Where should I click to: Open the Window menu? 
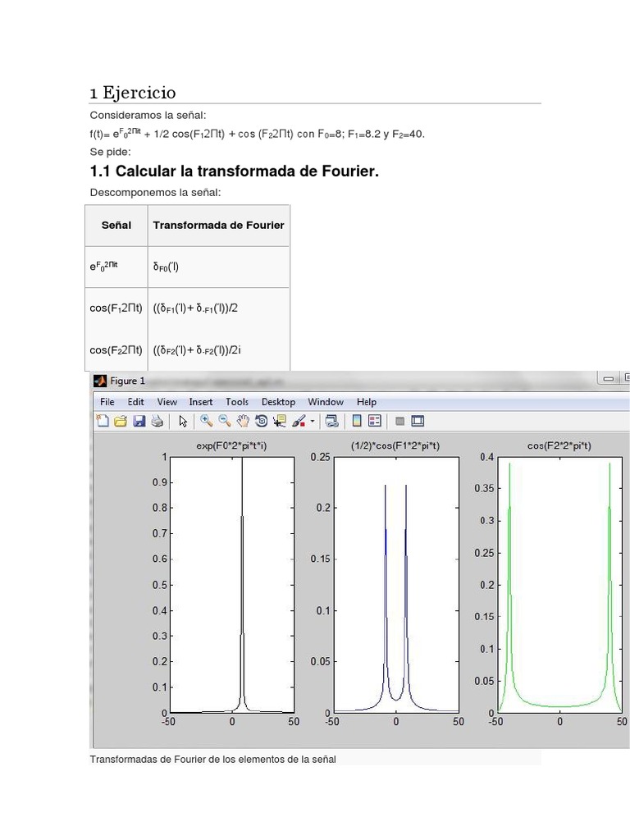click(326, 402)
